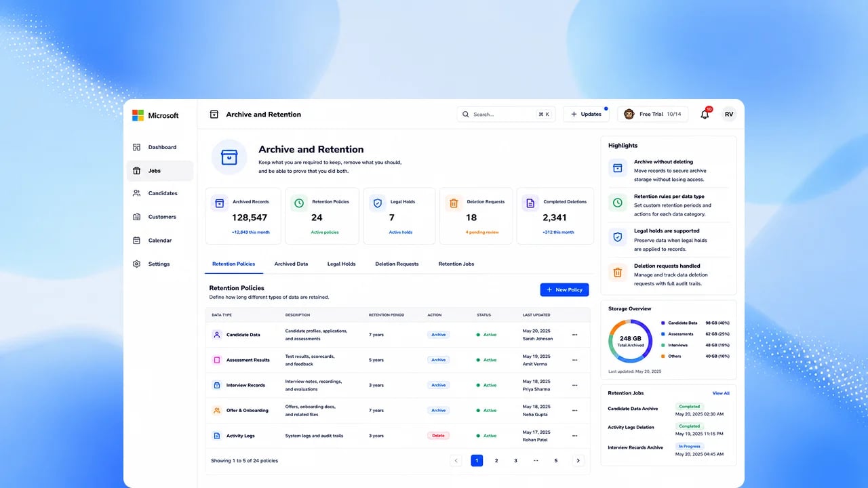Click the Offer & Onboarding row icon
This screenshot has width=868, height=488.
217,411
